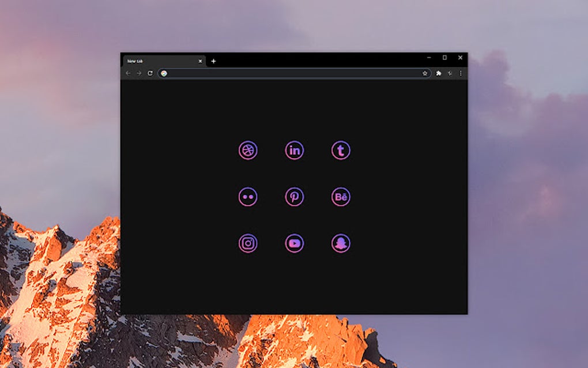Open a new tab with the plus button
The width and height of the screenshot is (588, 368).
(213, 60)
